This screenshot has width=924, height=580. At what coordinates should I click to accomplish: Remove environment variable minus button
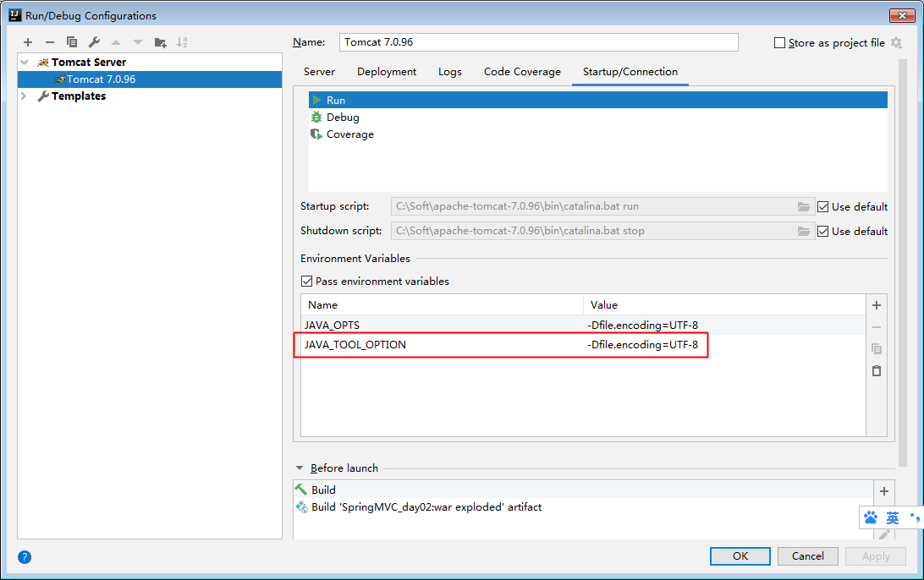coord(877,327)
